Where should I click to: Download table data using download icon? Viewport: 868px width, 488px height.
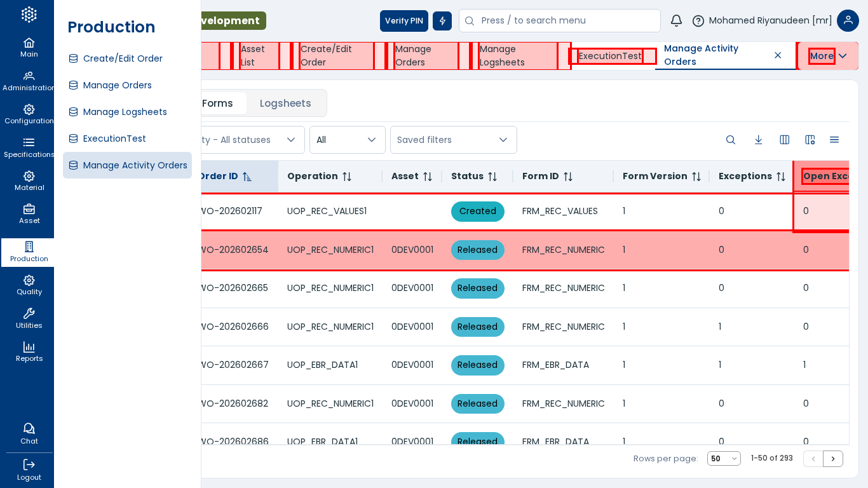pos(758,140)
